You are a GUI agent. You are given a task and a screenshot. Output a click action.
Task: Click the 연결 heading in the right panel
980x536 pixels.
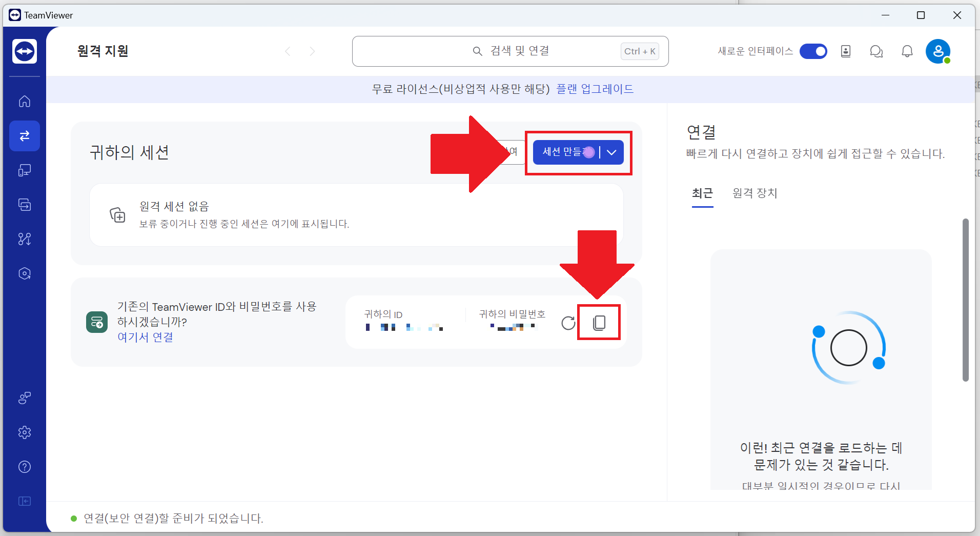[701, 132]
